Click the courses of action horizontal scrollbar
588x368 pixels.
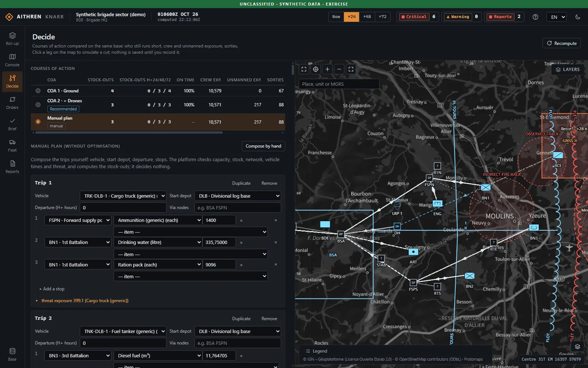[129, 132]
